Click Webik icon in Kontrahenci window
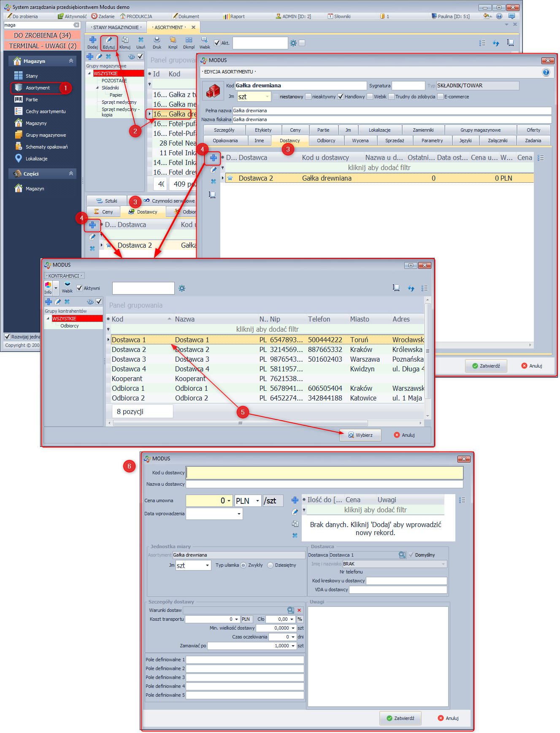The width and height of the screenshot is (560, 733). pyautogui.click(x=67, y=288)
